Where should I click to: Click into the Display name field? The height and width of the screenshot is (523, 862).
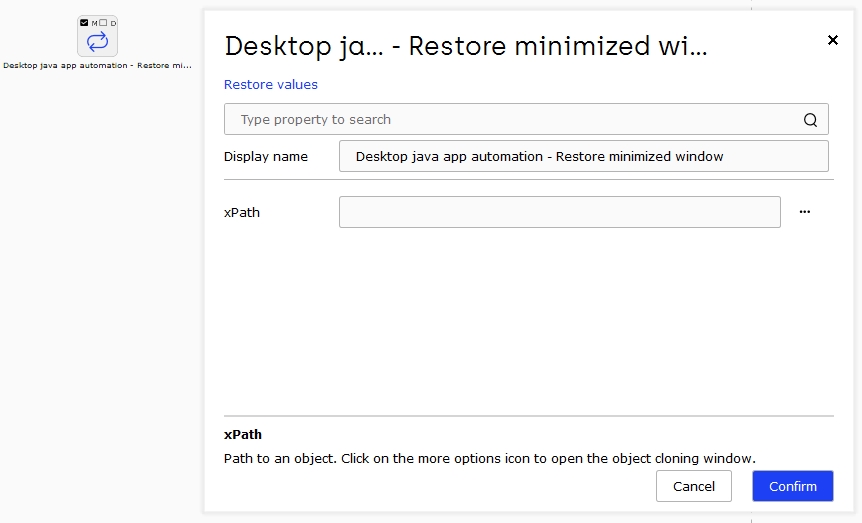pos(584,156)
